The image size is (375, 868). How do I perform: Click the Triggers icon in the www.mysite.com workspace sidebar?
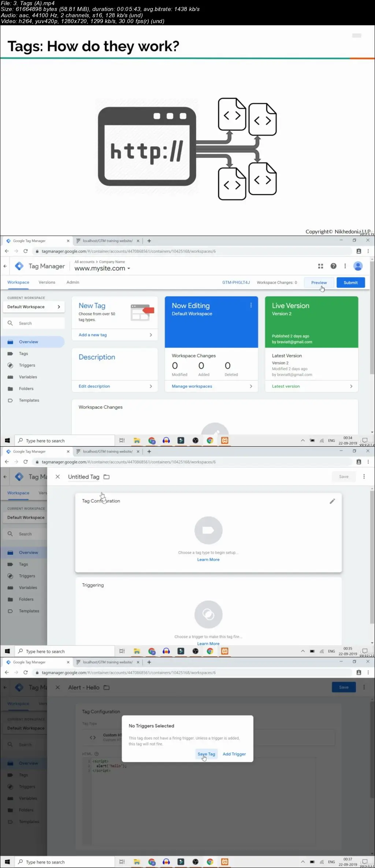tap(11, 365)
